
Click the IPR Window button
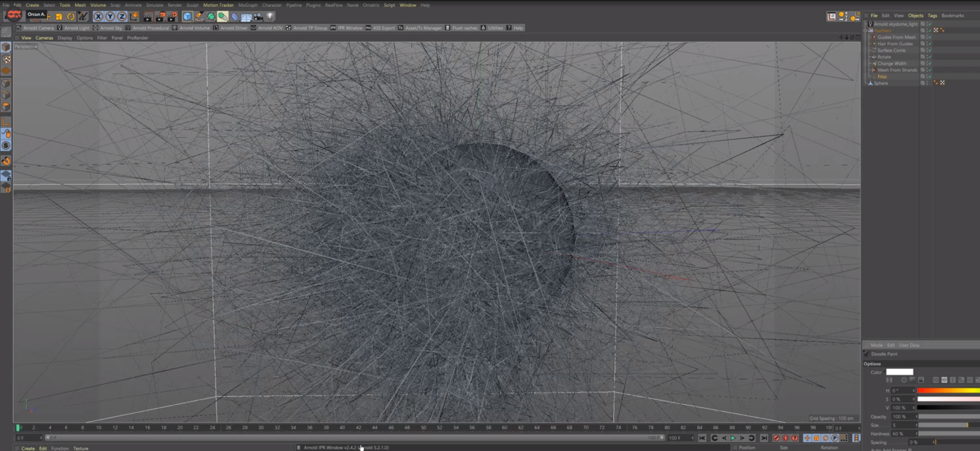[347, 28]
